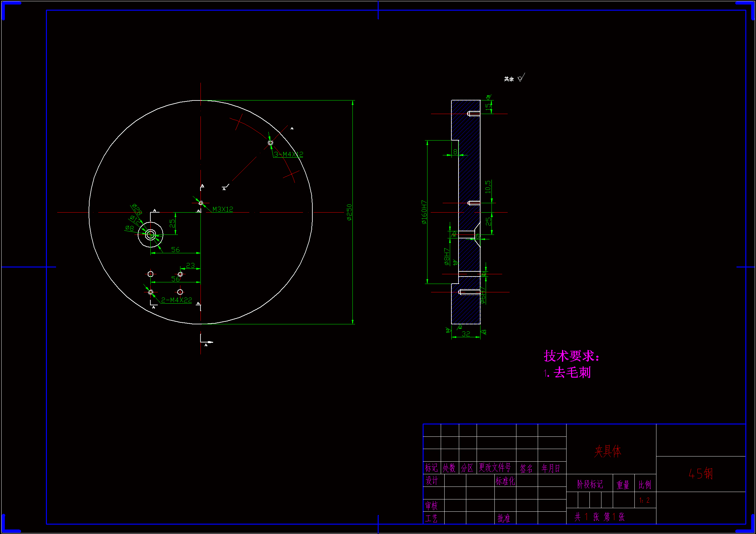Image resolution: width=756 pixels, height=534 pixels.
Task: Click the 1:2 scale value cell
Action: [x=644, y=500]
